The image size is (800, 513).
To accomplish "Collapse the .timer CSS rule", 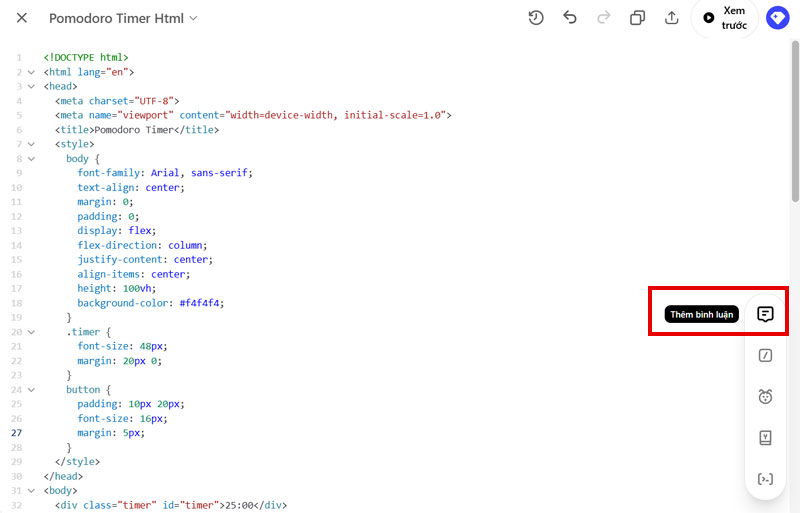I will click(31, 332).
